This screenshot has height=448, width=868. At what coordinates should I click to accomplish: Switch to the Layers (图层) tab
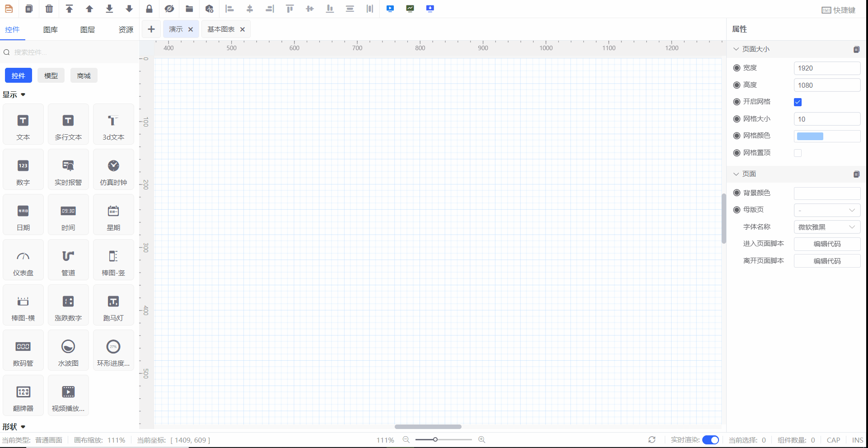pyautogui.click(x=88, y=30)
